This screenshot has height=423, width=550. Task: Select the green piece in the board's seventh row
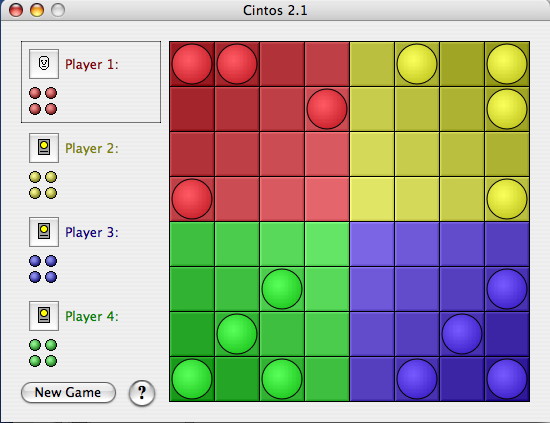(x=237, y=334)
